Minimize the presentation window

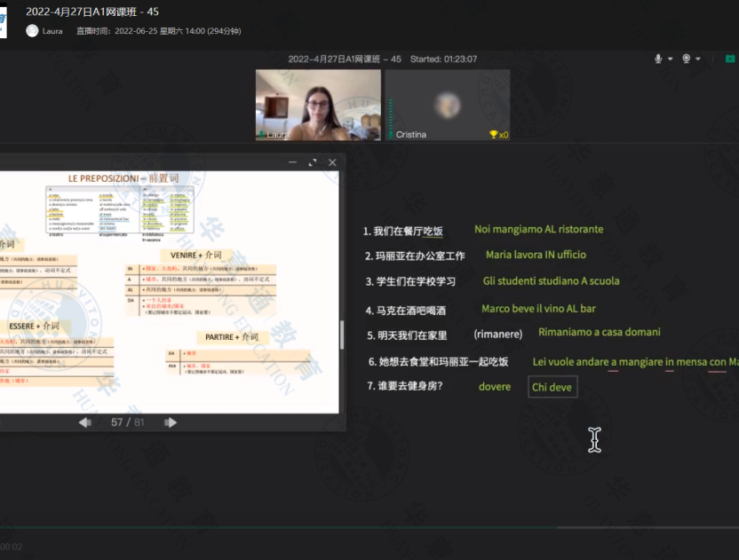291,163
